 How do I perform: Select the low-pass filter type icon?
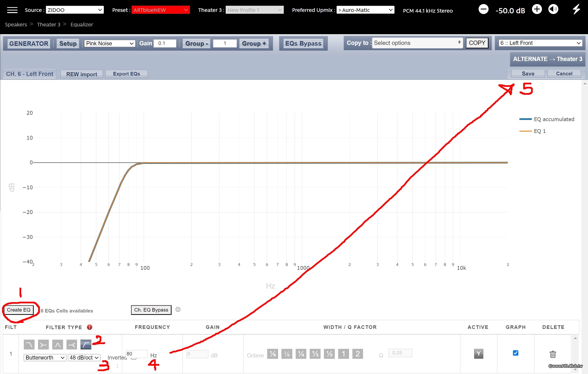point(29,345)
